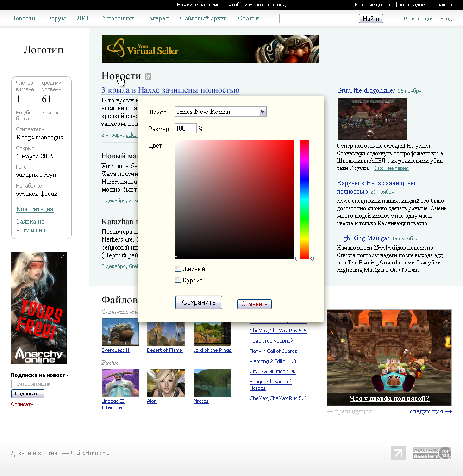Pick a color in the saturation square
This screenshot has height=476, width=463.
234,199
